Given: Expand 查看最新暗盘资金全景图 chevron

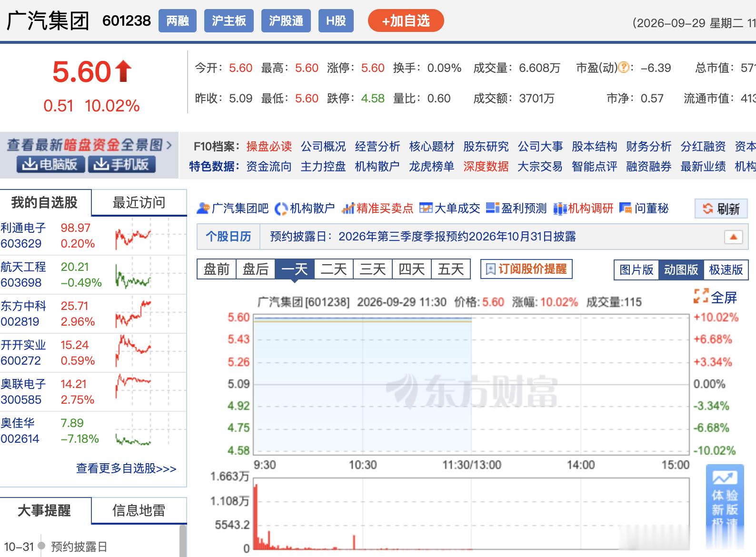Looking at the screenshot, I should tap(169, 145).
